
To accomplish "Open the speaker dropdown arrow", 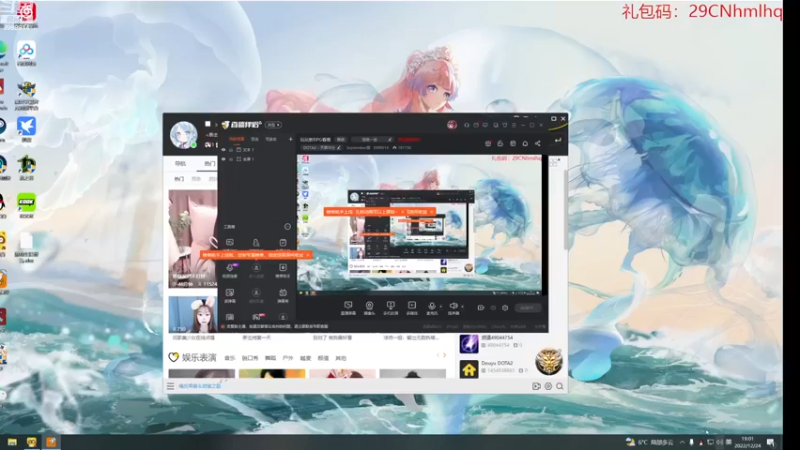I will click(x=462, y=307).
